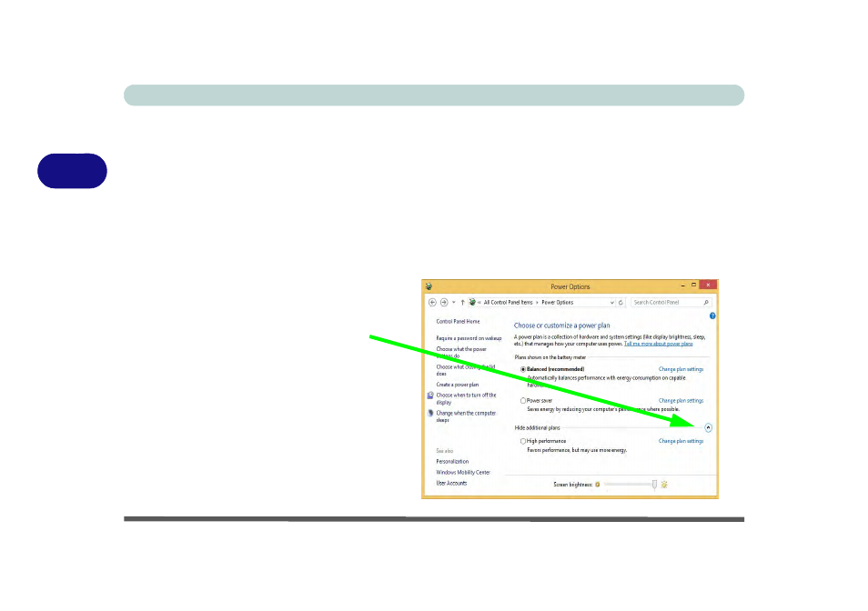The height and width of the screenshot is (611, 868).
Task: Open the User Accounts link
Action: pos(451,483)
